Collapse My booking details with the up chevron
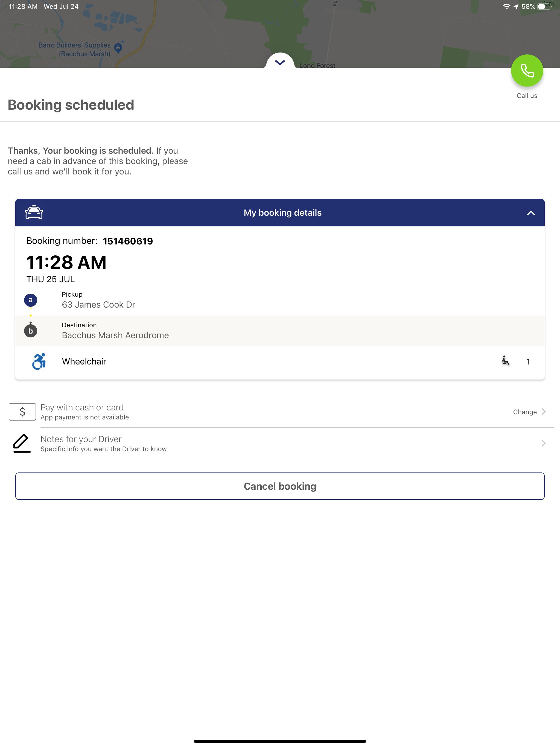Viewport: 560px width, 747px height. pos(531,213)
